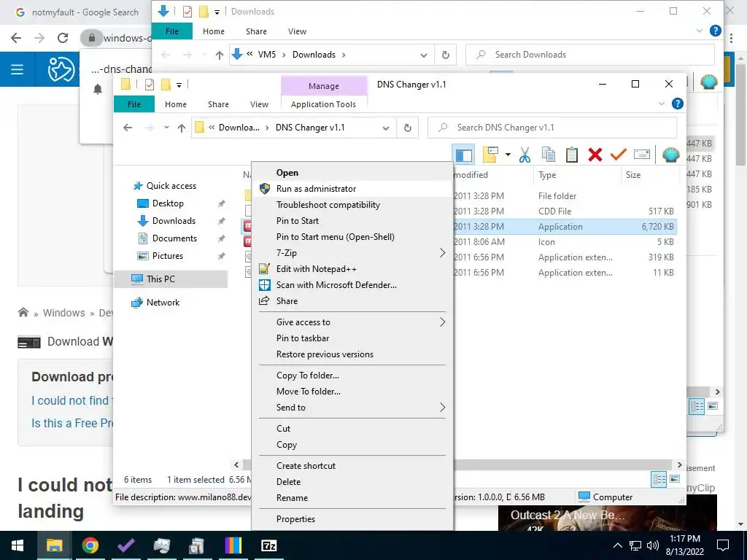Go back in the DNS Changer window
The height and width of the screenshot is (560, 747).
128,128
